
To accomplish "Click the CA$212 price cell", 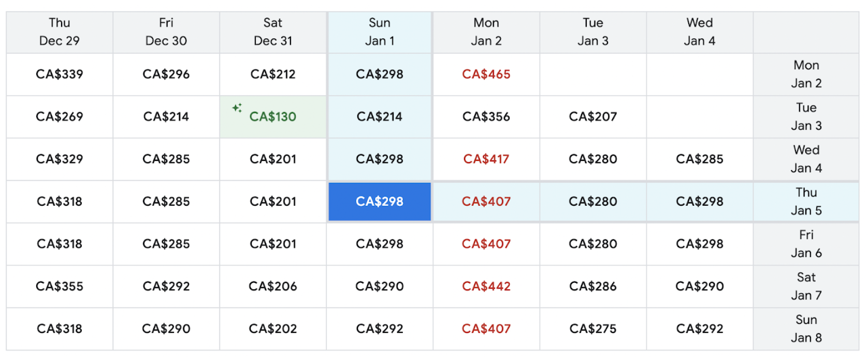I will point(273,74).
